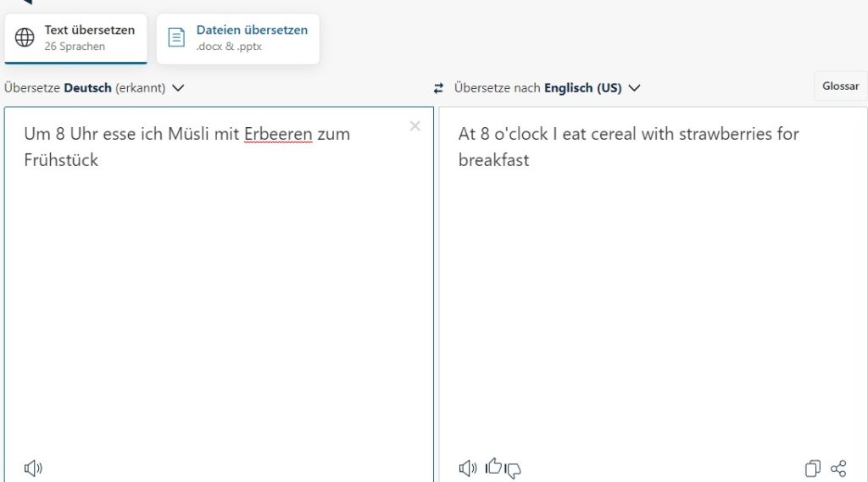Switch to Dateien übersetzen tab

(238, 38)
